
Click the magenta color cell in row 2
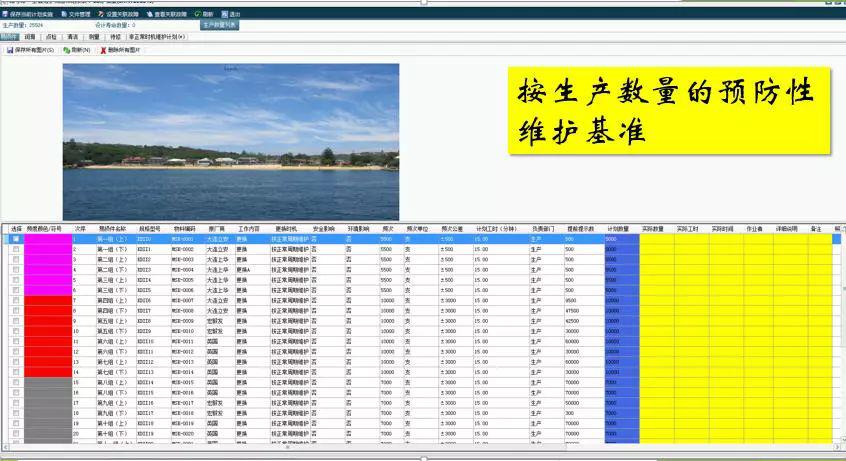[x=48, y=250]
